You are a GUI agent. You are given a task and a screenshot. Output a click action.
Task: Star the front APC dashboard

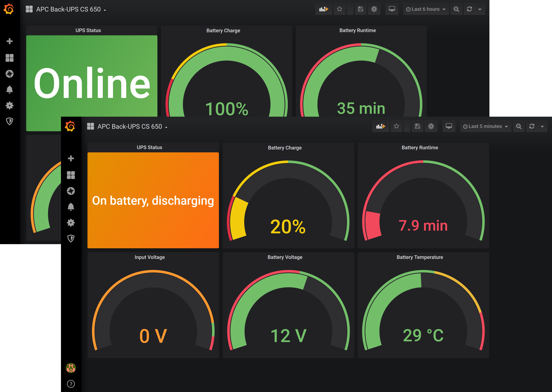(396, 126)
